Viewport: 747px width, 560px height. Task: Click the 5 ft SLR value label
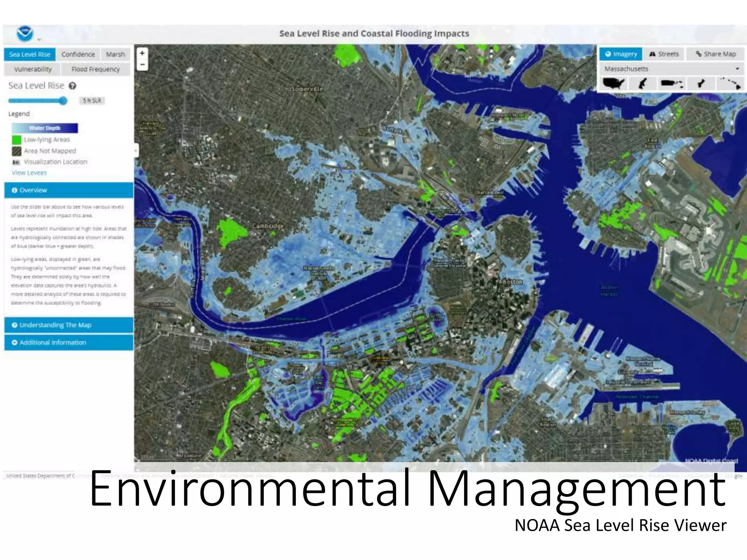point(92,101)
